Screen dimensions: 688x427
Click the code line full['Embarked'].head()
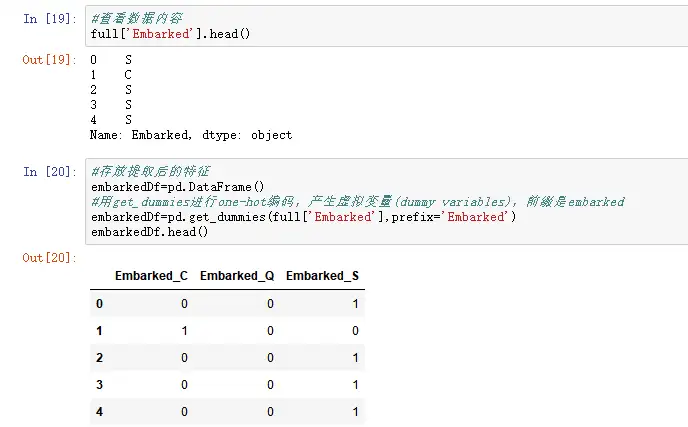(170, 34)
